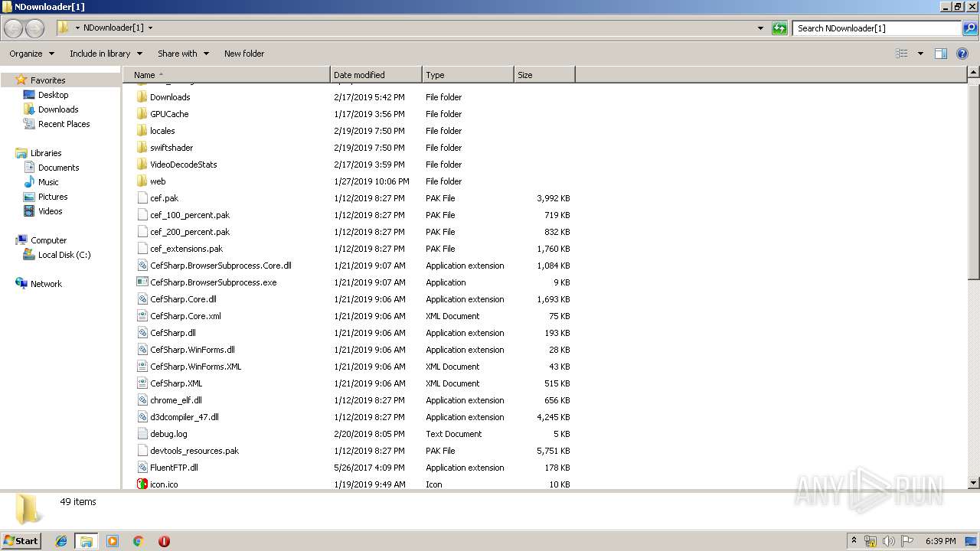Click the Change your view icon
Screen dimensions: 980x551
902,54
